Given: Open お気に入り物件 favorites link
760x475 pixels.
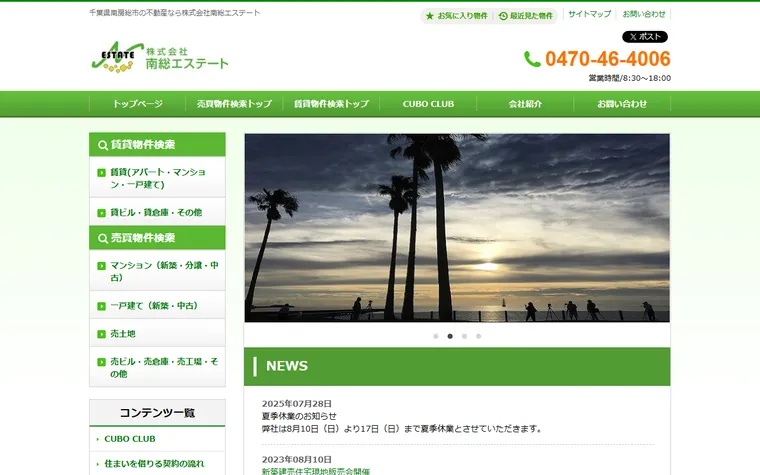Looking at the screenshot, I should pyautogui.click(x=462, y=16).
